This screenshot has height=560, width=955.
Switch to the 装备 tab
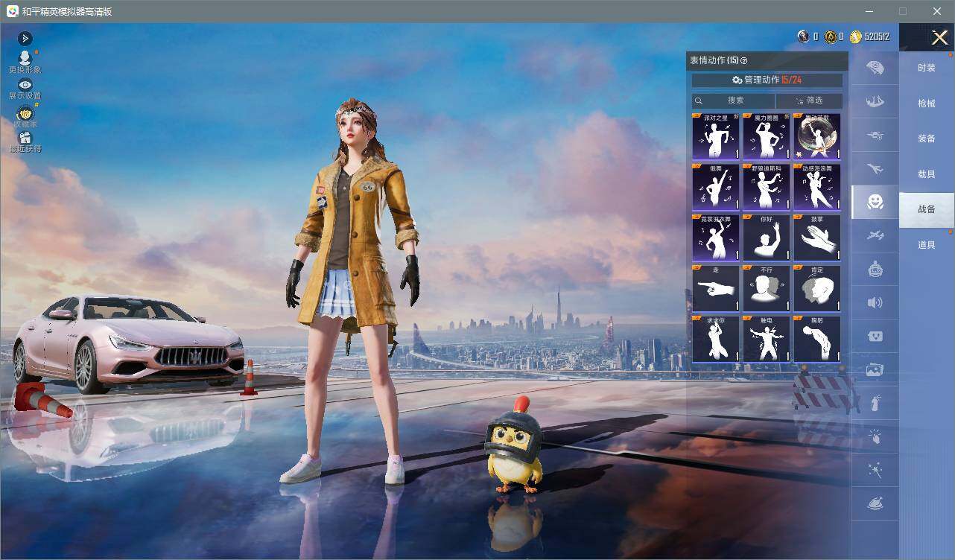pos(927,139)
